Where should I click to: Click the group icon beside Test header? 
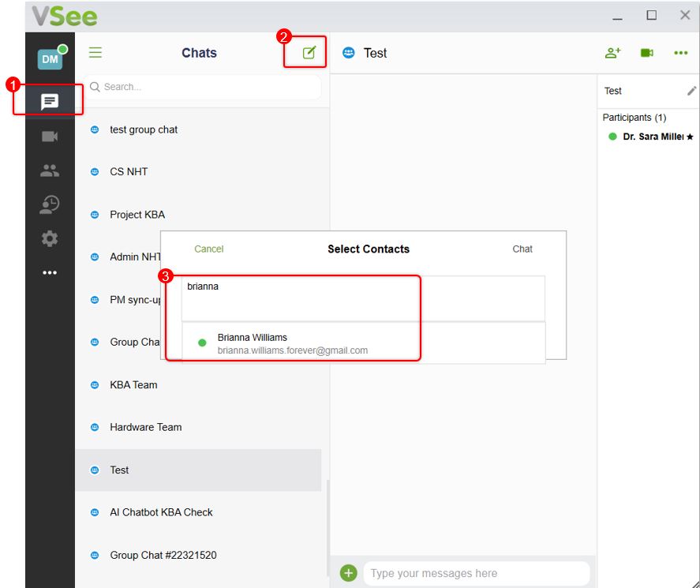[349, 53]
